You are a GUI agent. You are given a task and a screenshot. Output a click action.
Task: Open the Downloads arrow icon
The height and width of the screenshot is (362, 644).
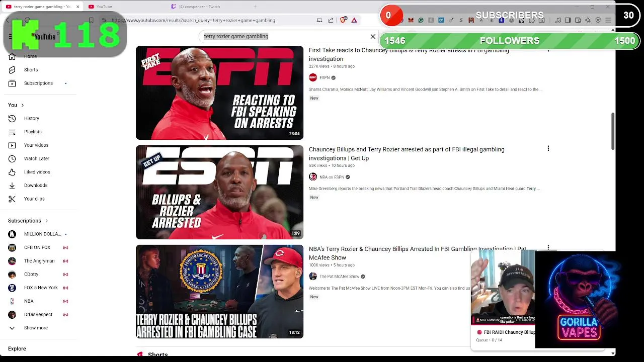tap(12, 186)
